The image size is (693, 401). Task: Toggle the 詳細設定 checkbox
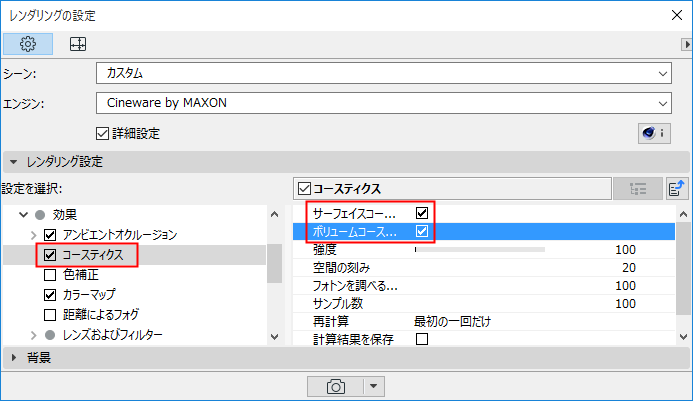[103, 133]
